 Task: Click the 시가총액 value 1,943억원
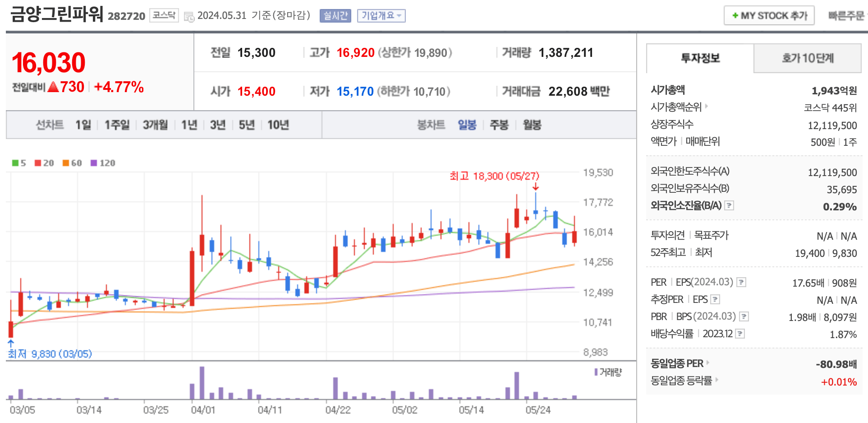834,91
